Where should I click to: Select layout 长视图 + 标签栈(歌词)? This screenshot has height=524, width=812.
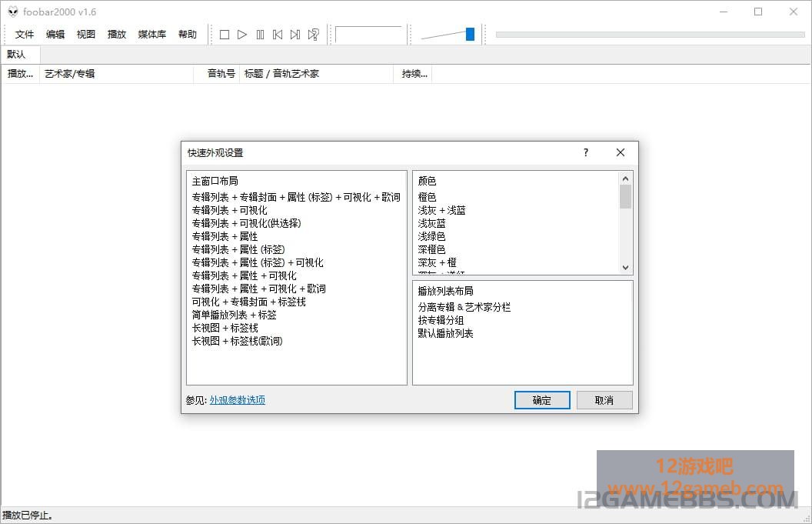coord(237,341)
